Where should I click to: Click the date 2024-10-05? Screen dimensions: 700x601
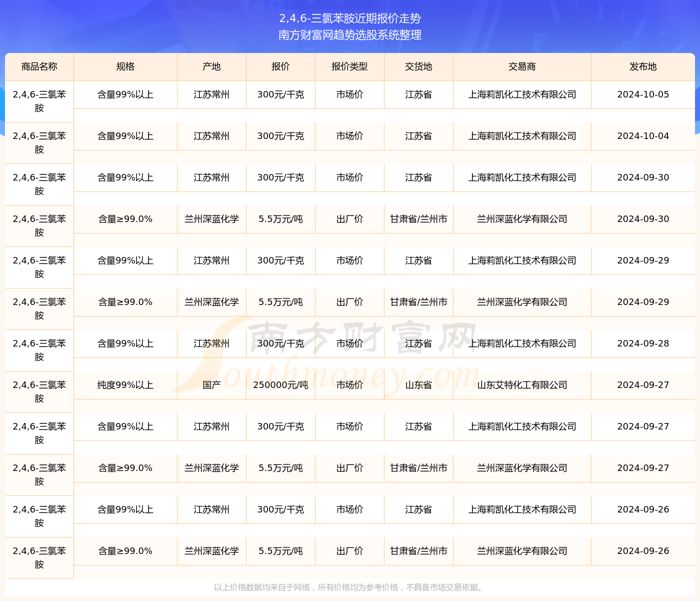pos(643,94)
